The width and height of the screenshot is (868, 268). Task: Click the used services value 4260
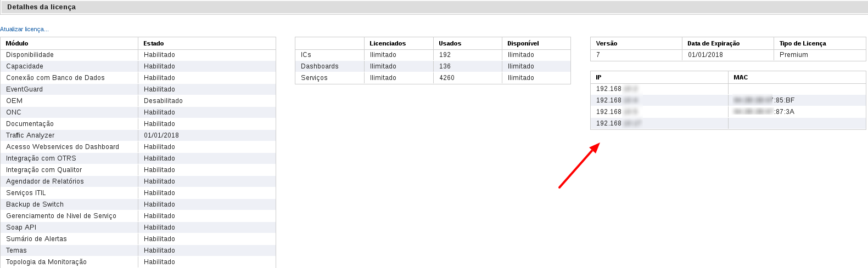tap(447, 78)
